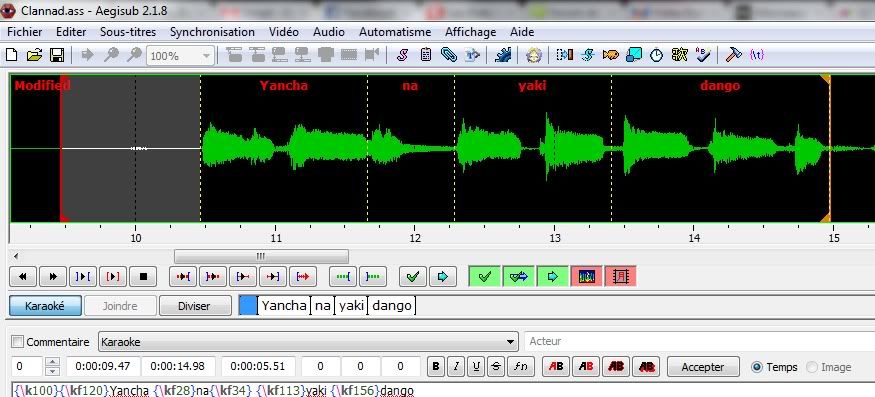Screen dimensions: 875x397
Task: Tick the Commentaire checkbox
Action: pos(18,342)
